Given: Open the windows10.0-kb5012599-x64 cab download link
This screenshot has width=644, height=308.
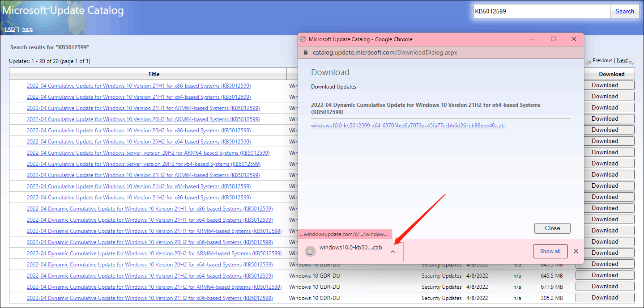Looking at the screenshot, I should (x=408, y=126).
